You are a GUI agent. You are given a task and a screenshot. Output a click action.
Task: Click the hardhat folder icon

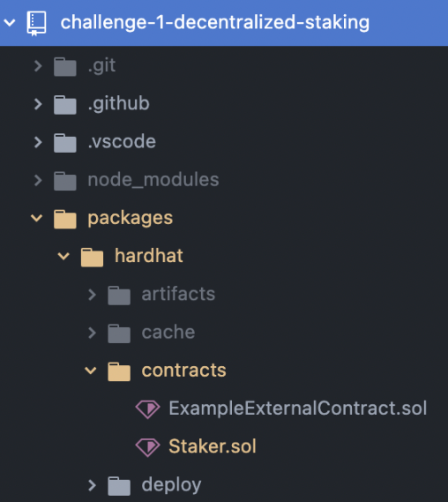coord(93,257)
